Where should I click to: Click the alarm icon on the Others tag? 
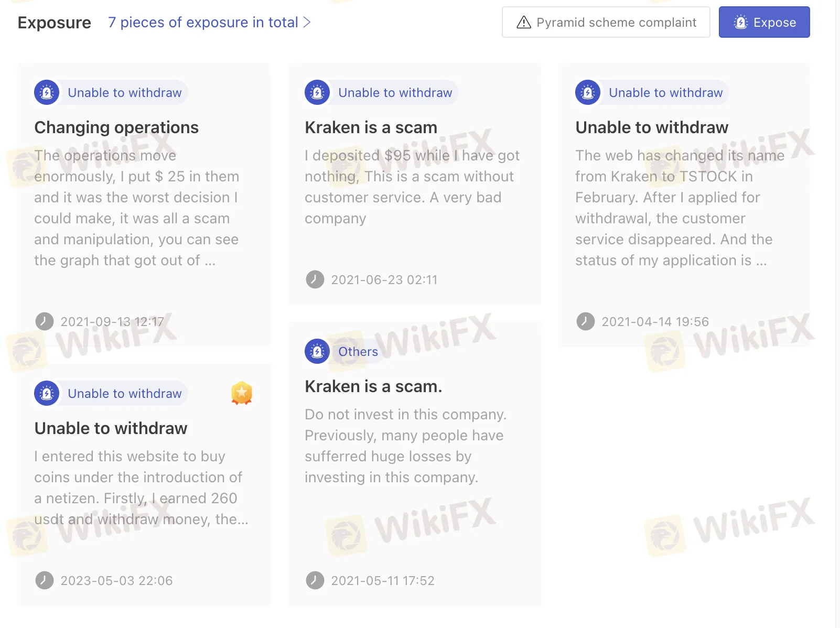pos(317,351)
